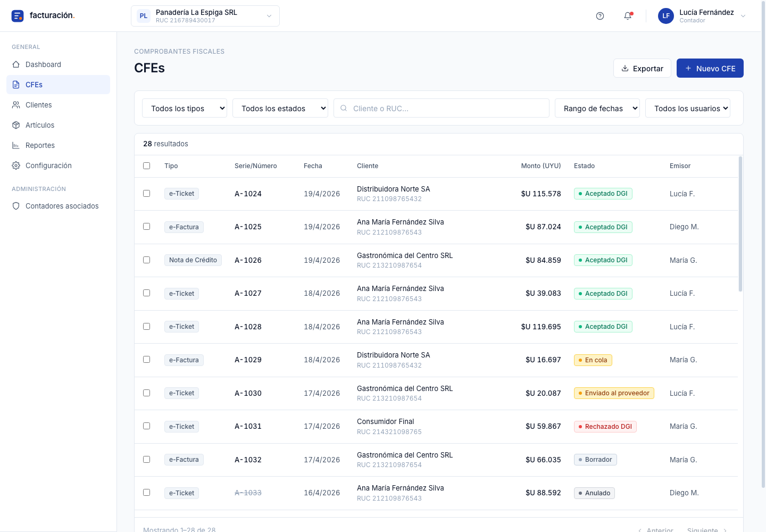Click the Nuevo CFE button
The height and width of the screenshot is (532, 766).
tap(710, 68)
